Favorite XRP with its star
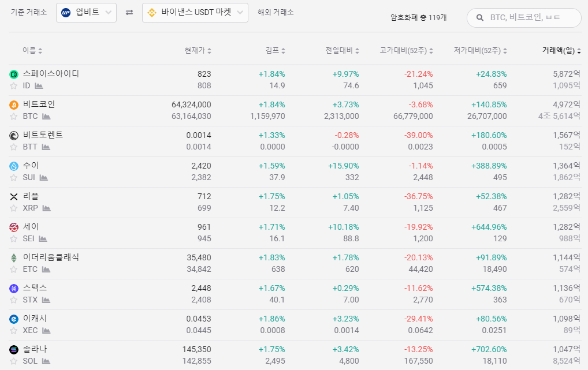The image size is (588, 370). tap(13, 208)
